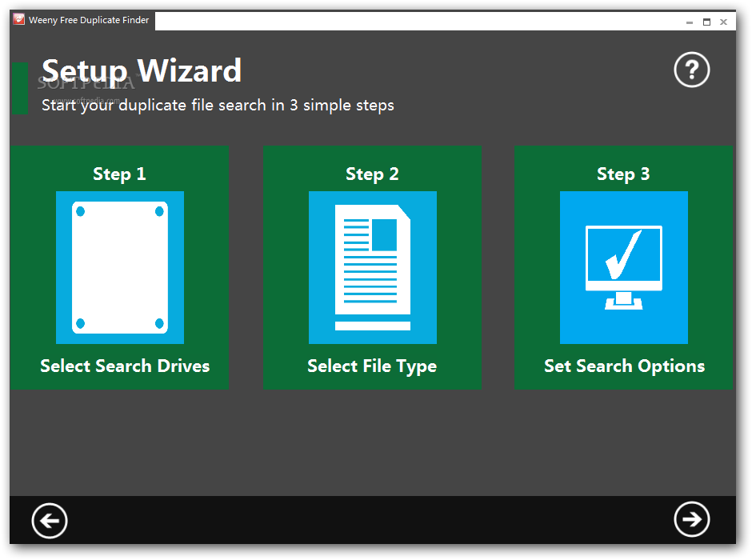Click the Weeny Free Duplicate Finder app icon
Viewport: 752px width, 560px height.
pos(18,20)
